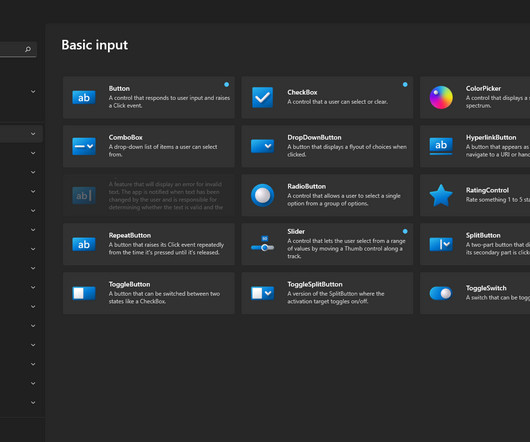Open the RadioButton sample title
Image resolution: width=530 pixels, height=442 pixels.
(x=307, y=187)
